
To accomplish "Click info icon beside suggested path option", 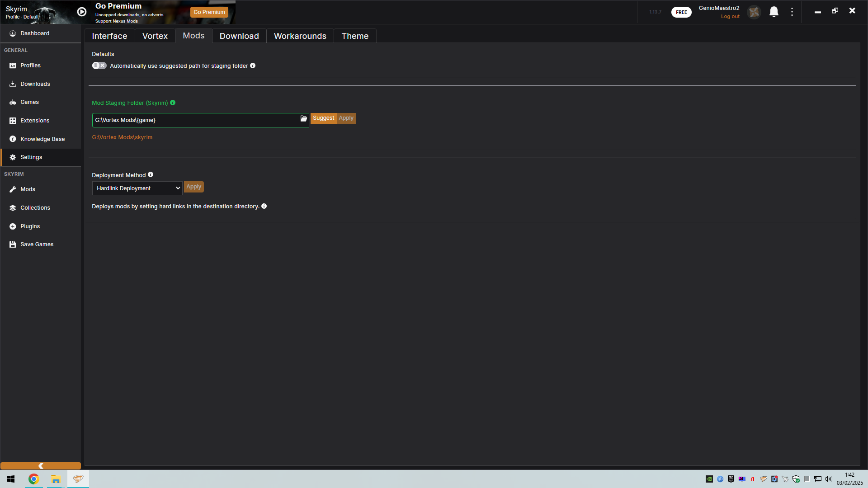I will tap(253, 66).
